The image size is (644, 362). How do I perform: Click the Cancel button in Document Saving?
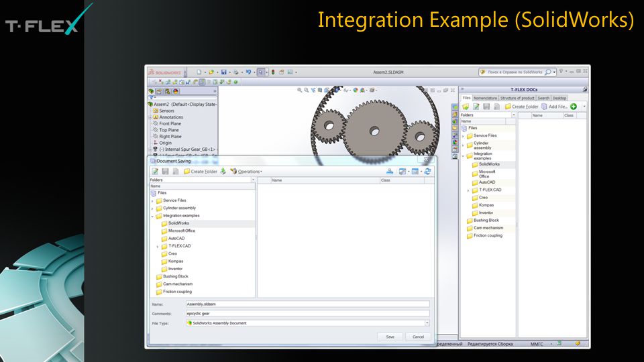(418, 337)
